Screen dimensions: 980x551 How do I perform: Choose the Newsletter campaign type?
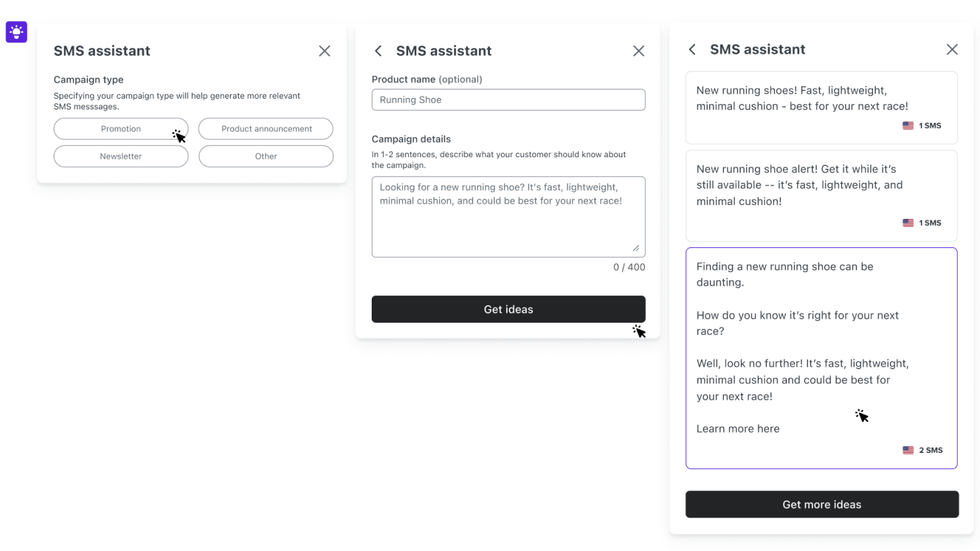click(120, 156)
